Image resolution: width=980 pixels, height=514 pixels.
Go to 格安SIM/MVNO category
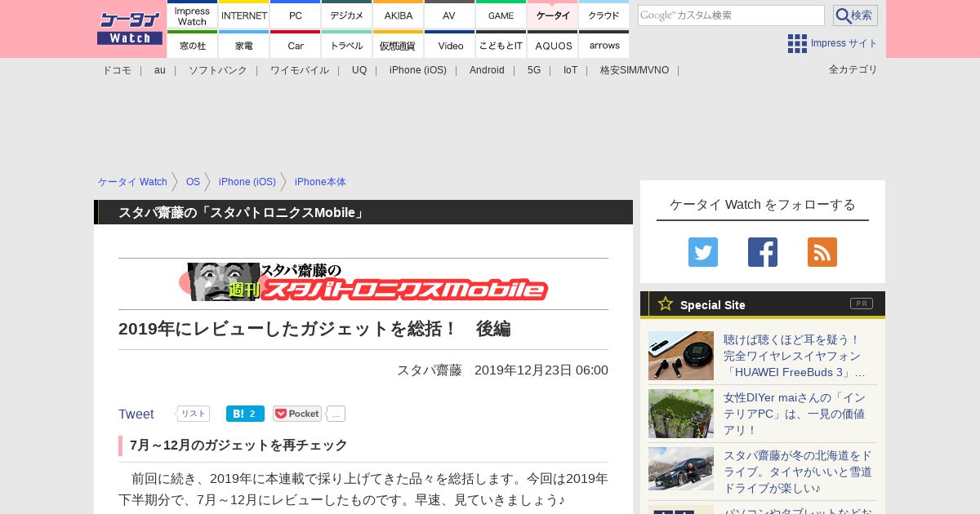coord(635,70)
